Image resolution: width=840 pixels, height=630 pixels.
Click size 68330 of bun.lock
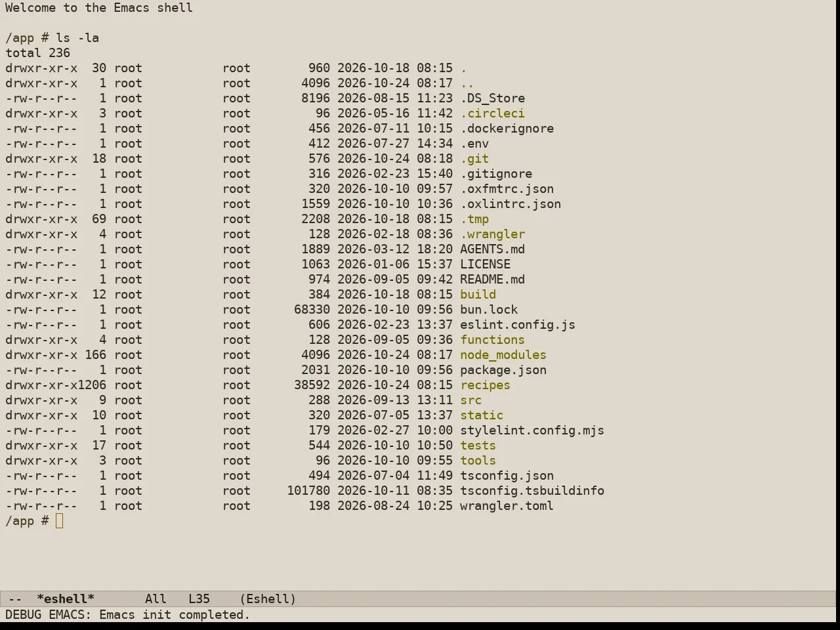[x=312, y=310]
